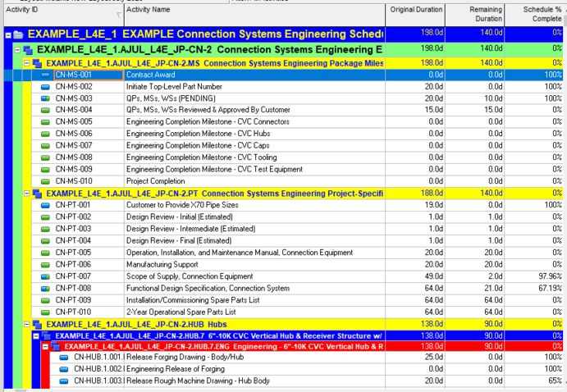Click activity icon for CN-PT-007
Image resolution: width=567 pixels, height=392 pixels.
45,276
